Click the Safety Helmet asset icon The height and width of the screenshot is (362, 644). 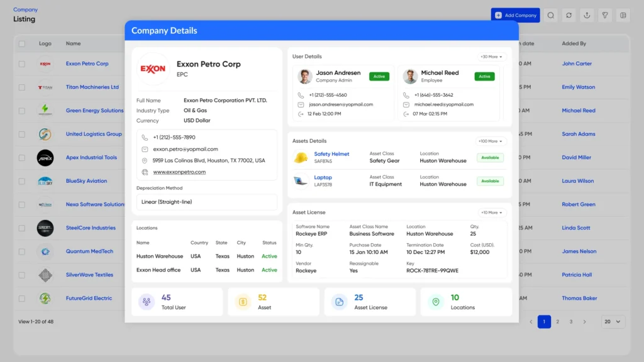tap(301, 158)
